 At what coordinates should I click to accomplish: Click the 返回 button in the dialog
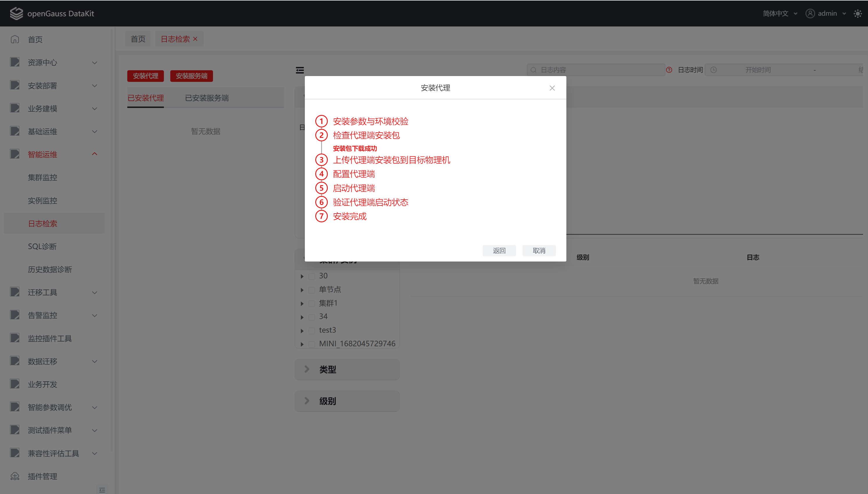499,250
